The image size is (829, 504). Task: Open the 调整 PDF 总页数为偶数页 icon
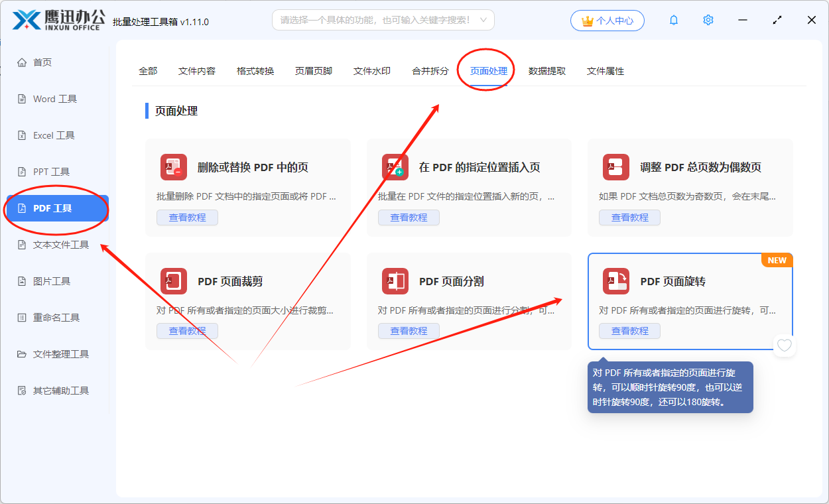tap(615, 168)
